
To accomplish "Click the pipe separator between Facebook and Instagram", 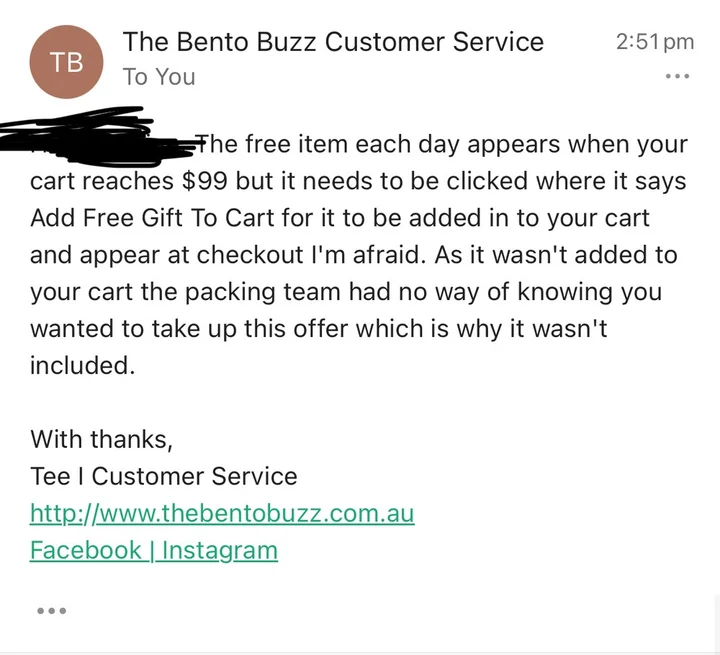I will click(x=152, y=550).
